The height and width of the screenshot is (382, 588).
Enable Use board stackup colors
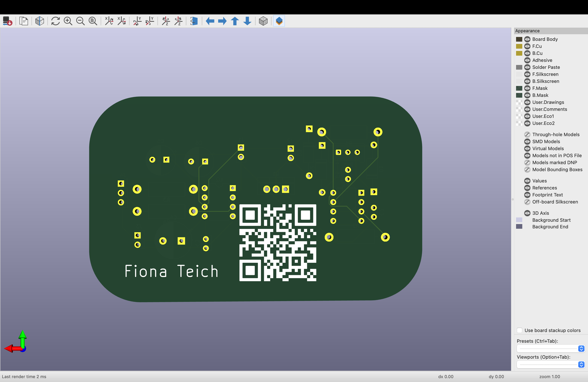520,330
